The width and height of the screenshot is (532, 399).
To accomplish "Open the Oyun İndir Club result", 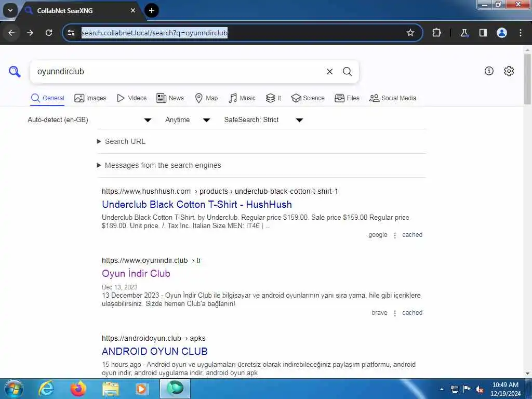I will coord(136,273).
